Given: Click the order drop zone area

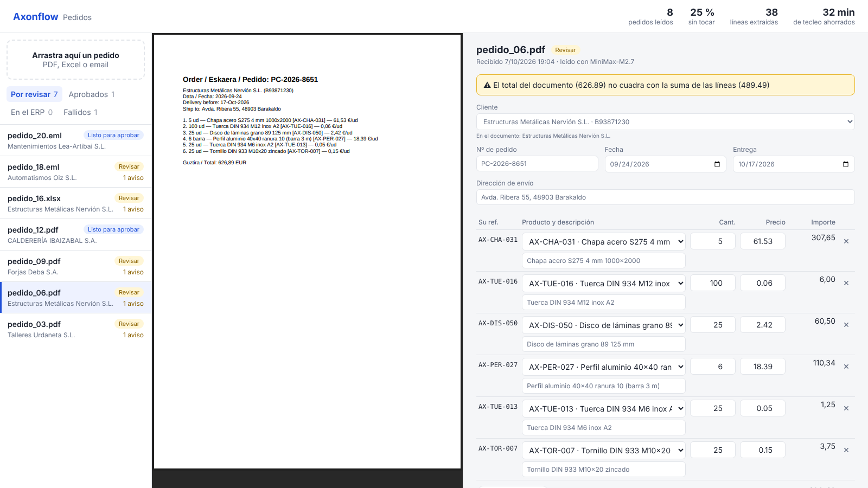Looking at the screenshot, I should [x=75, y=60].
